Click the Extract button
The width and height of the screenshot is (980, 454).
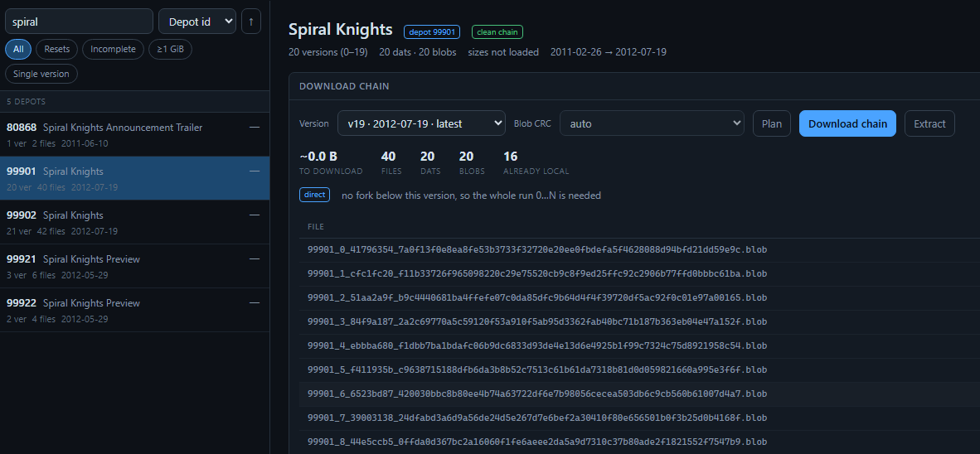[x=929, y=123]
